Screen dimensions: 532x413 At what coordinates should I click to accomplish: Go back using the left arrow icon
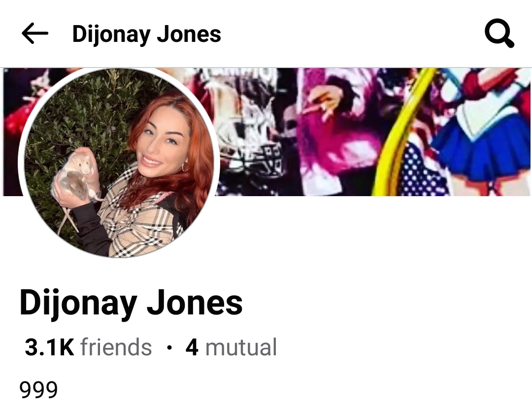[x=34, y=33]
